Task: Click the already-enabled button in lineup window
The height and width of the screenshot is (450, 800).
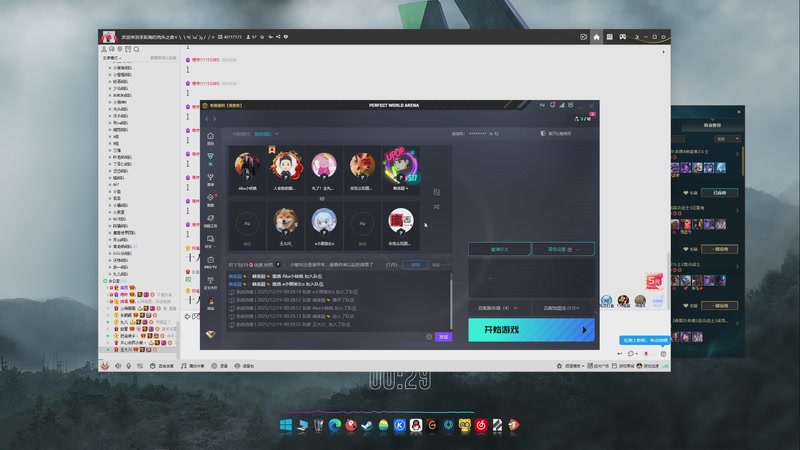Action: 719,192
